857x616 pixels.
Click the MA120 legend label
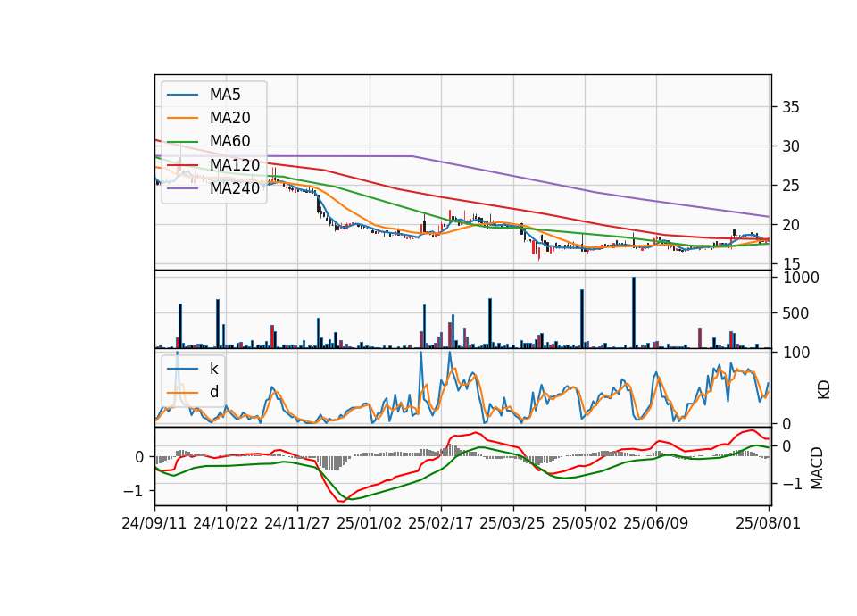235,164
